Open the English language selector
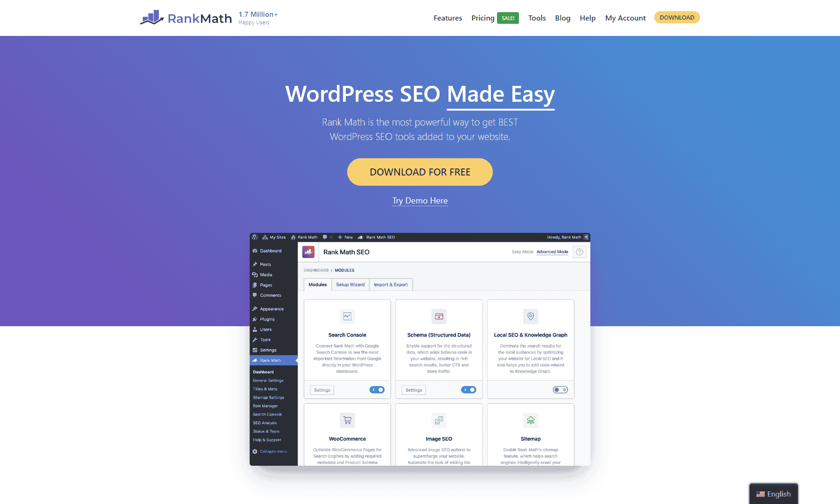The image size is (840, 504). coord(774,494)
